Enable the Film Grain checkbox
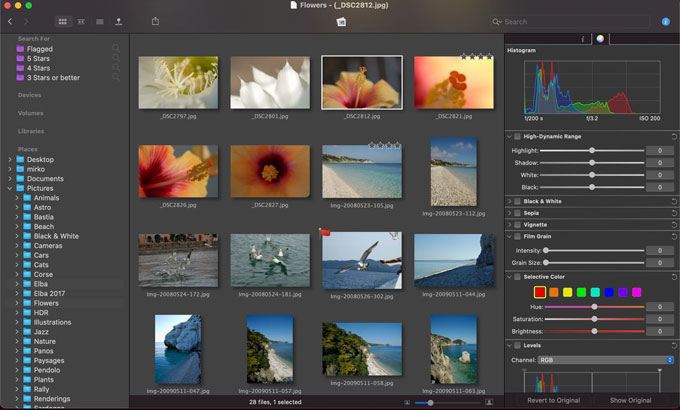 point(517,236)
